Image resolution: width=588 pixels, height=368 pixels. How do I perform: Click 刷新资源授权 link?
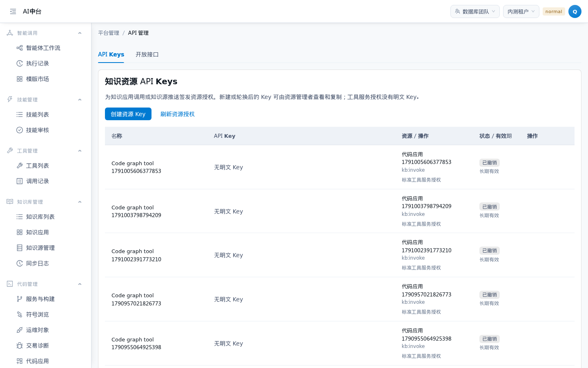(177, 114)
